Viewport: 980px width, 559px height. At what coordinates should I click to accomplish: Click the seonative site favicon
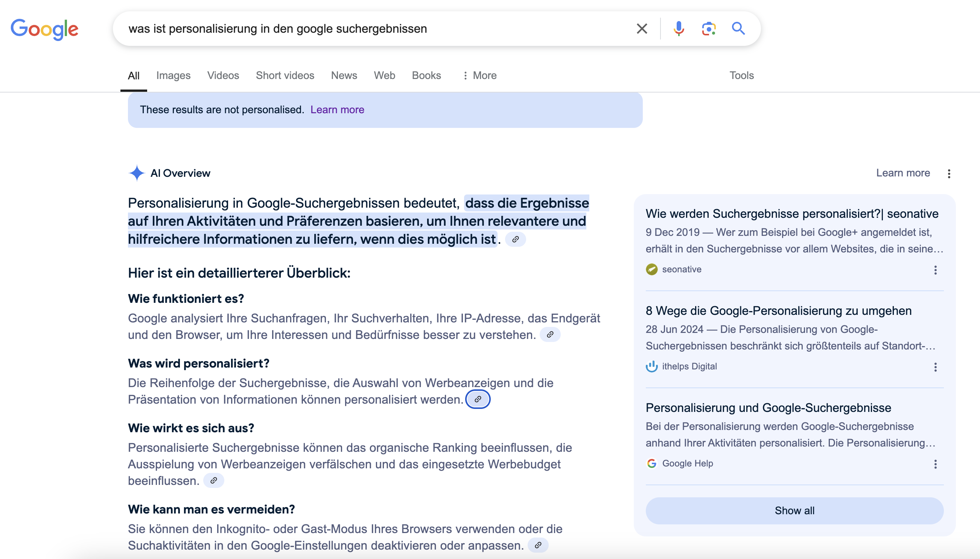coord(652,269)
